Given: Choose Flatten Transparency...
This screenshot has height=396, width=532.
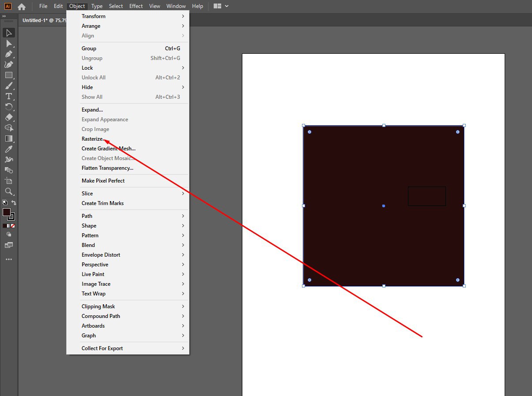Looking at the screenshot, I should pyautogui.click(x=128, y=168).
